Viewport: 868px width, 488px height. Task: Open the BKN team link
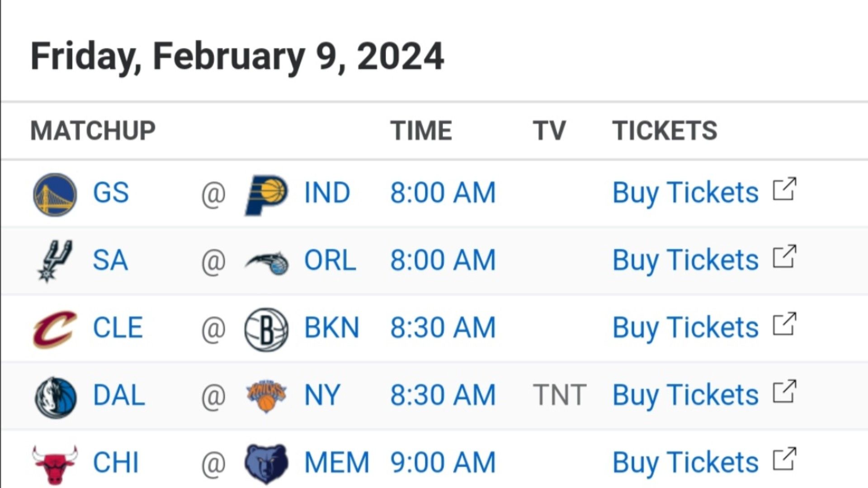coord(332,328)
